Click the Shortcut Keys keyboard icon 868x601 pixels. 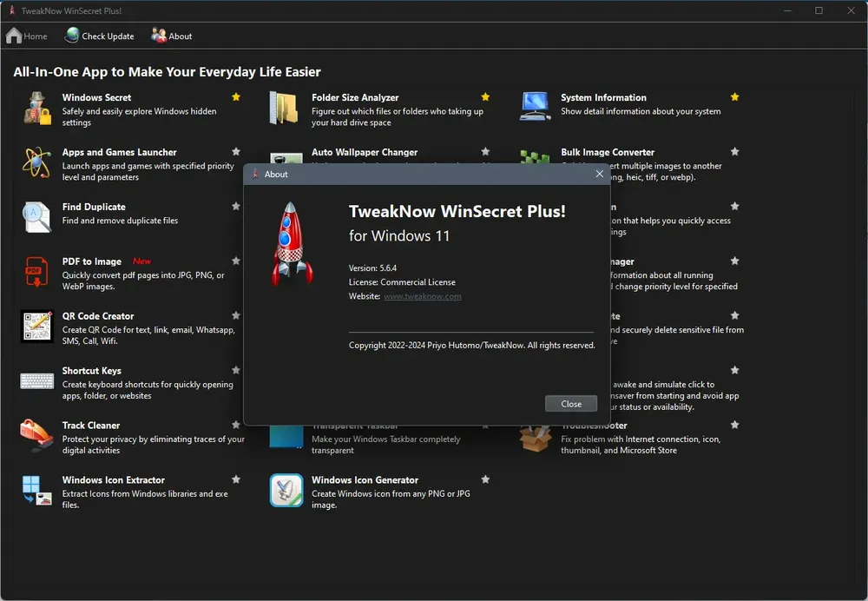click(37, 380)
